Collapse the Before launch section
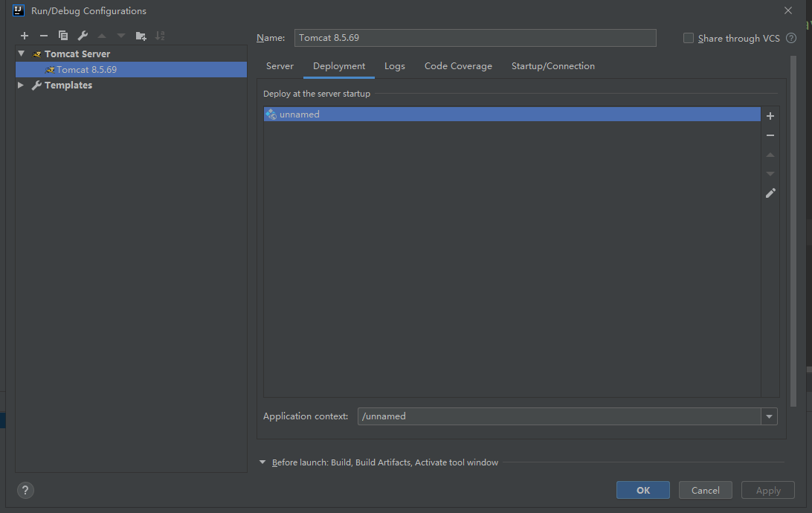 (262, 462)
